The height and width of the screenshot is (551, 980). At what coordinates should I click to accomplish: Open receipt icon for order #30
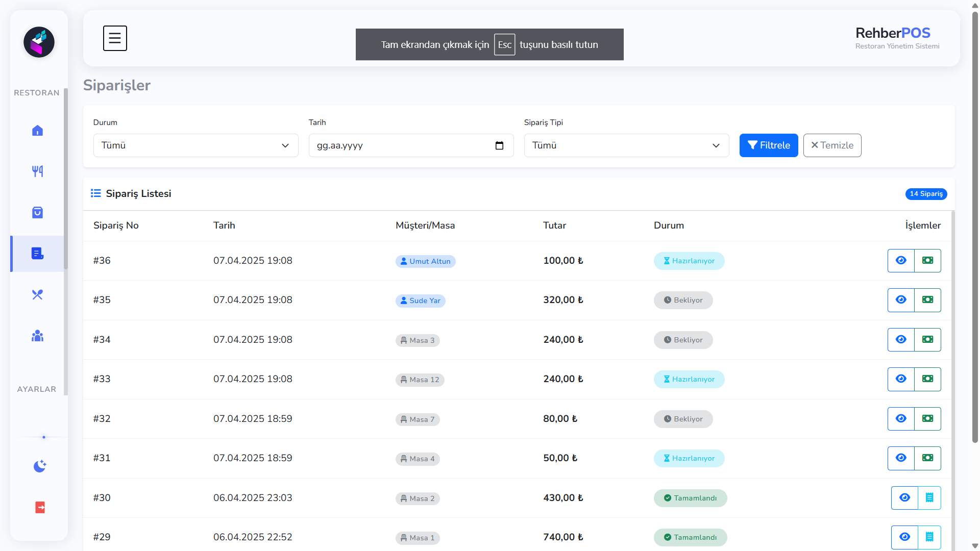(x=929, y=498)
